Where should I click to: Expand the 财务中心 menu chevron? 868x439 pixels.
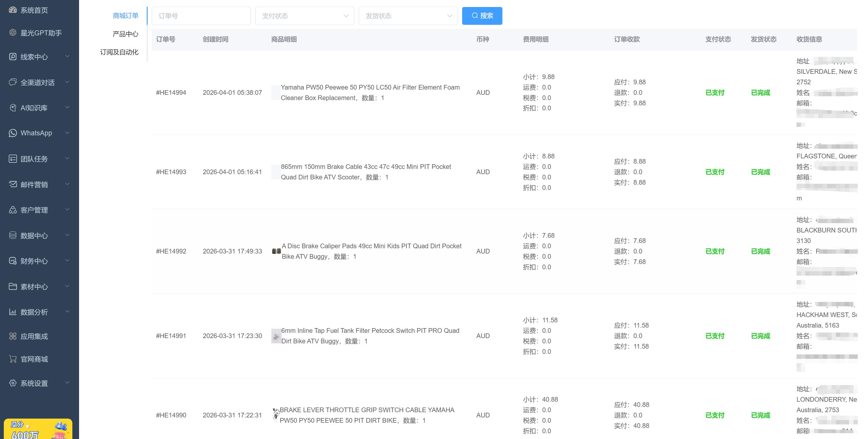[x=67, y=260]
